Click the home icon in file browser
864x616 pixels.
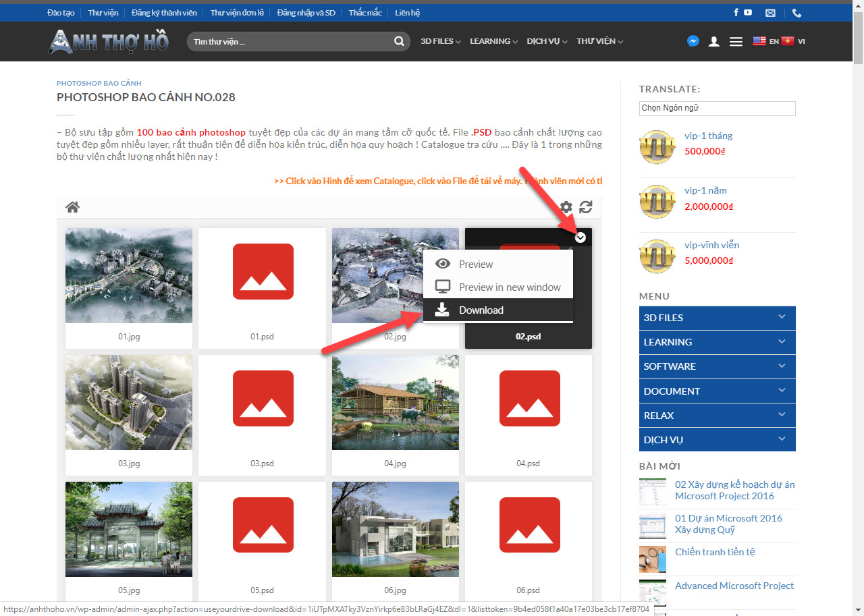tap(72, 207)
